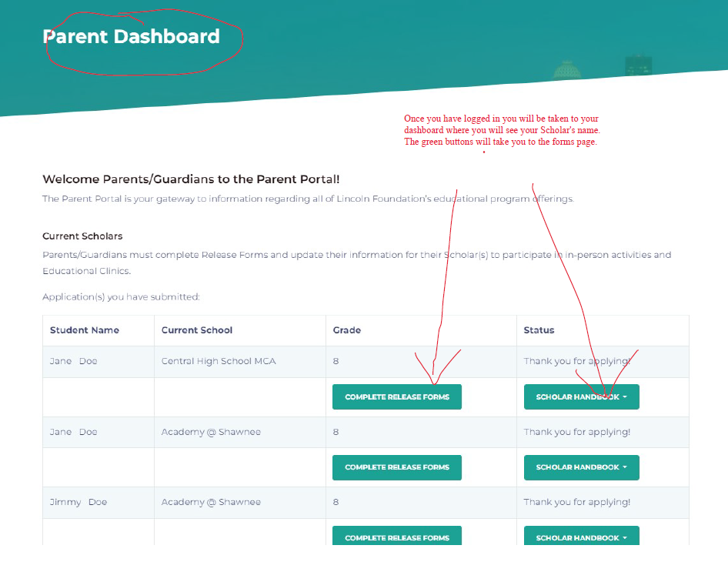
Task: Open Scholar Handbook dropdown for Central High School row
Action: [x=581, y=397]
